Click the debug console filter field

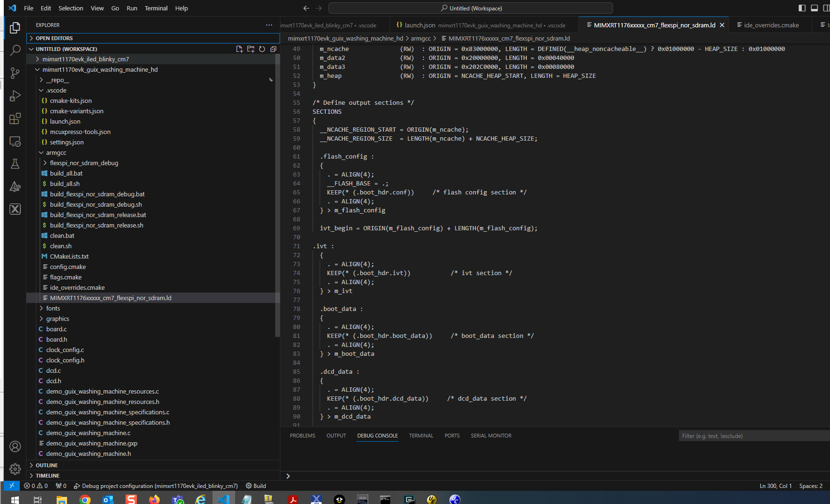pyautogui.click(x=753, y=436)
